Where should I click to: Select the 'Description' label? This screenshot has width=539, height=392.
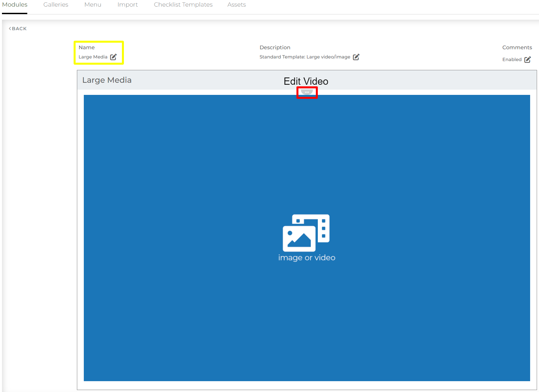(x=275, y=47)
